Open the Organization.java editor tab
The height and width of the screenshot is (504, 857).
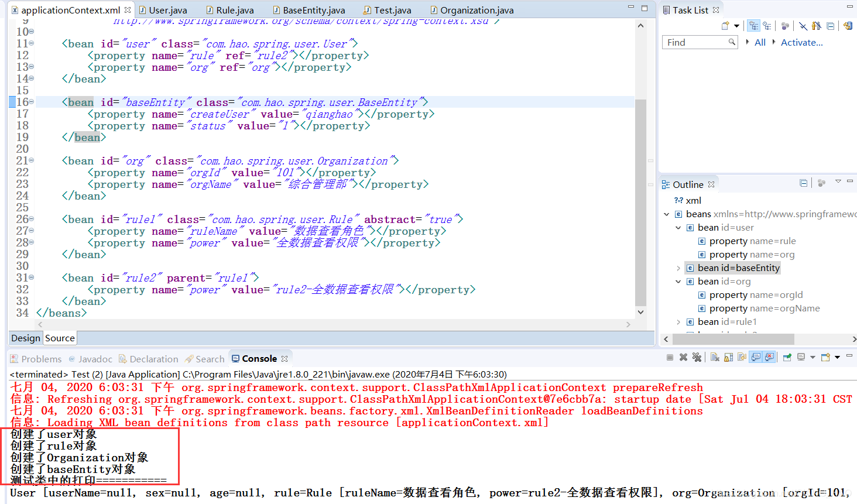pos(471,10)
